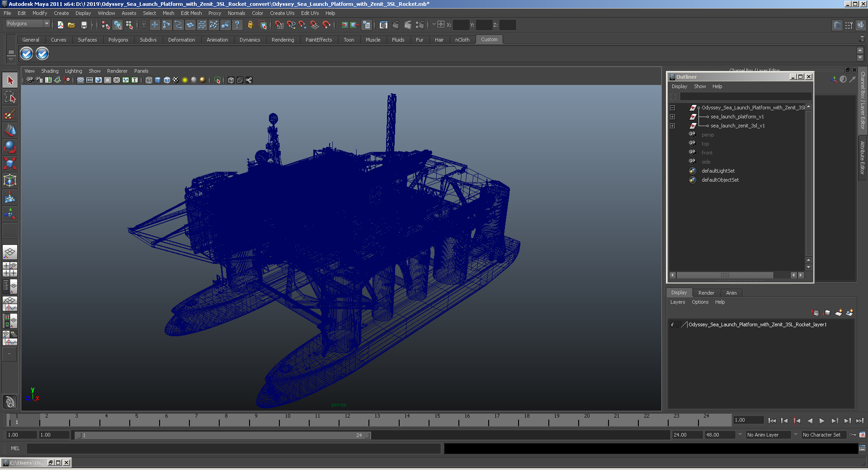The width and height of the screenshot is (868, 470).
Task: Open the shelf options arrow menu
Action: coord(11,59)
